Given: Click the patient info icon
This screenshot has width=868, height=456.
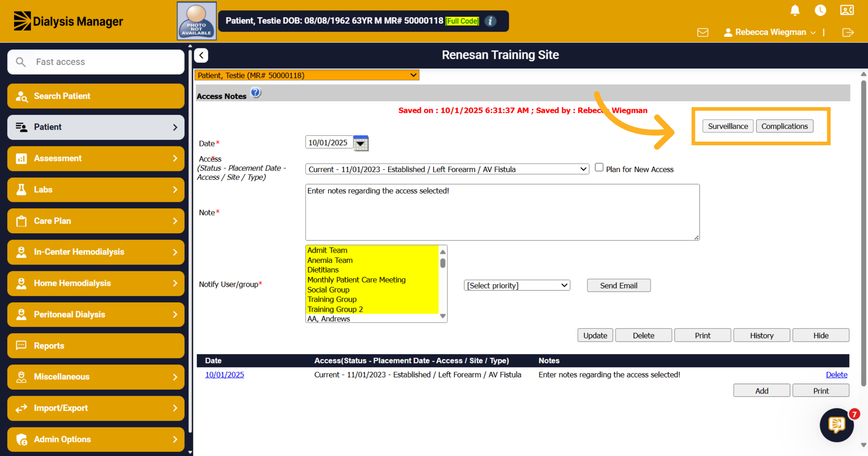Looking at the screenshot, I should click(490, 21).
